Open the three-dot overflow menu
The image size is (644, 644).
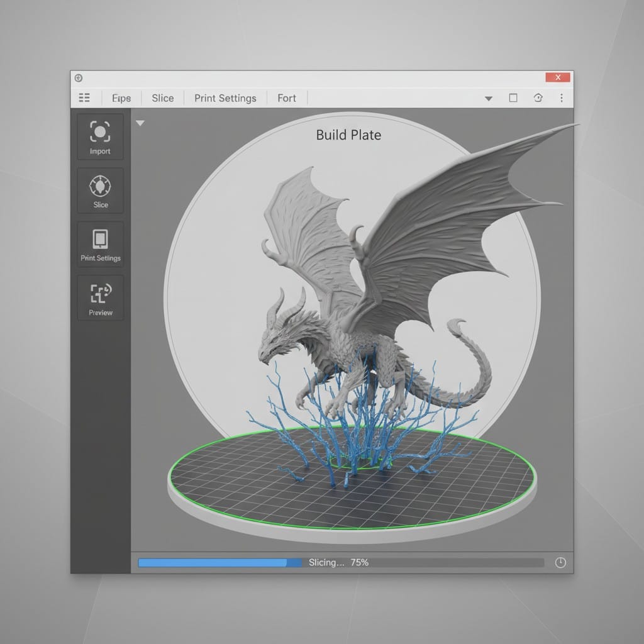coord(561,98)
